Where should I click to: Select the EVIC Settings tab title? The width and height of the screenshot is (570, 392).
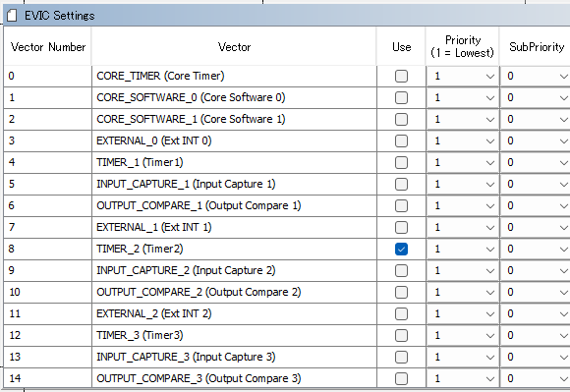click(x=60, y=16)
